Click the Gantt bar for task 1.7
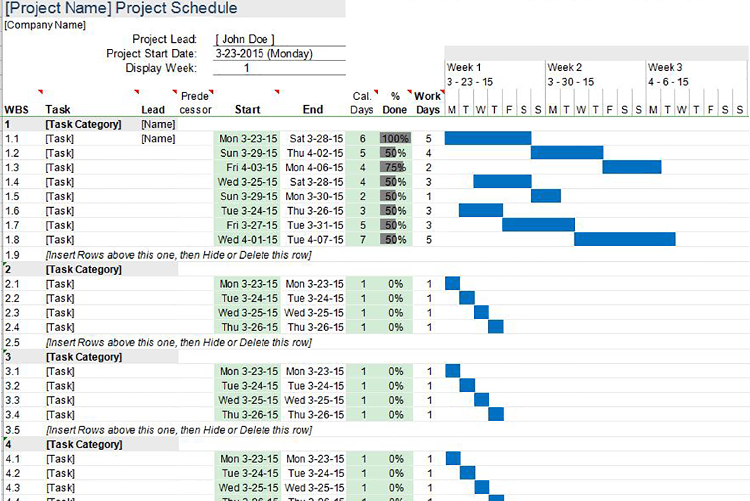The width and height of the screenshot is (750, 501). [x=538, y=224]
